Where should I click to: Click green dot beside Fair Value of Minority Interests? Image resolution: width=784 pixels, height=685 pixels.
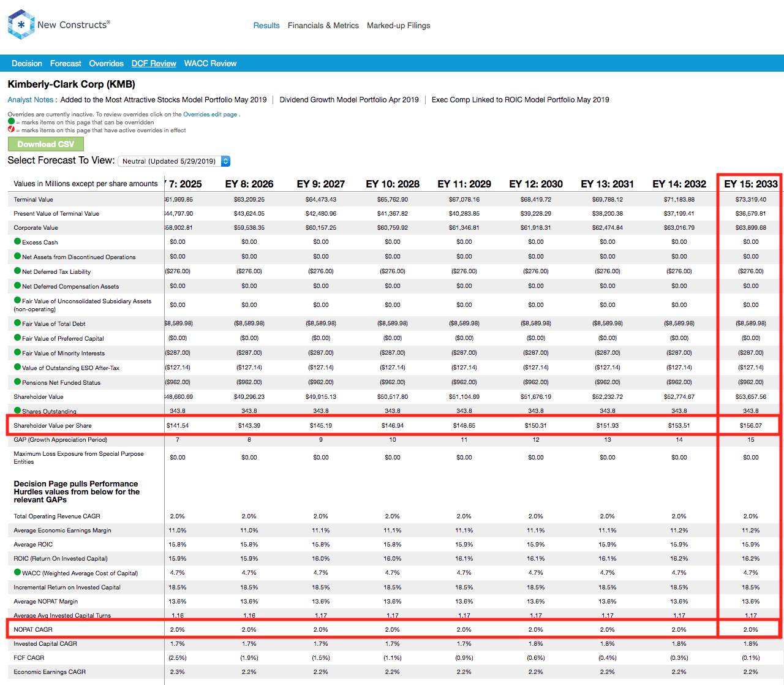tap(18, 352)
